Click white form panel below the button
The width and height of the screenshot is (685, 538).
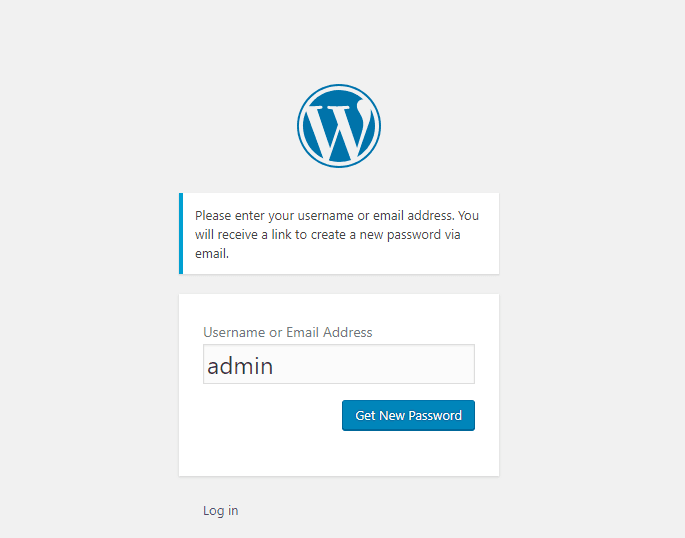point(339,453)
